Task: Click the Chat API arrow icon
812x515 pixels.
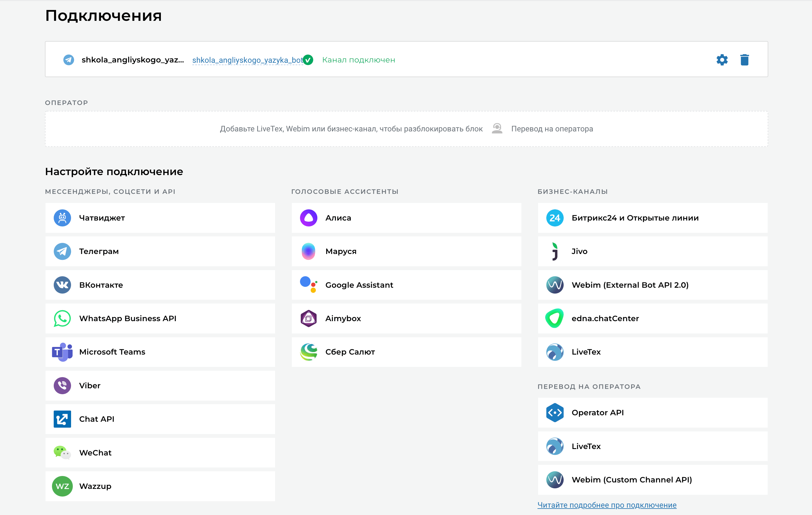Action: coord(63,419)
